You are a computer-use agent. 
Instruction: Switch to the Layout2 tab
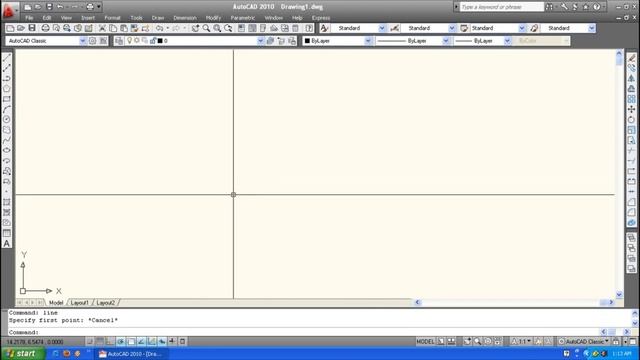point(106,302)
